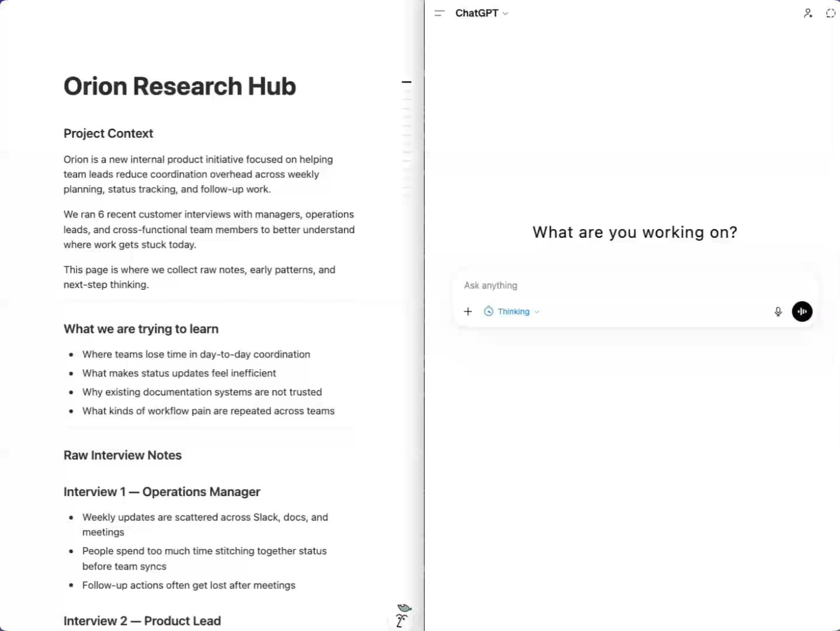
Task: Open the ChatGPT sidebar
Action: [439, 13]
